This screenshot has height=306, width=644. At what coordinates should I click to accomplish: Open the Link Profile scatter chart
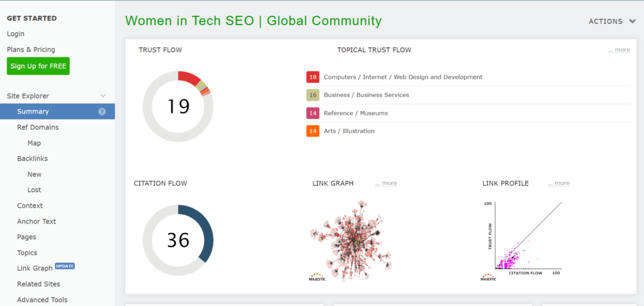point(524,239)
